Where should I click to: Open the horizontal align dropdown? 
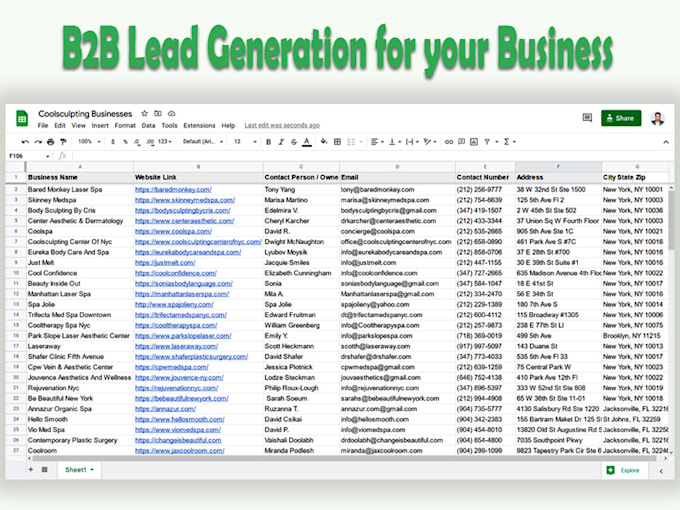377,142
